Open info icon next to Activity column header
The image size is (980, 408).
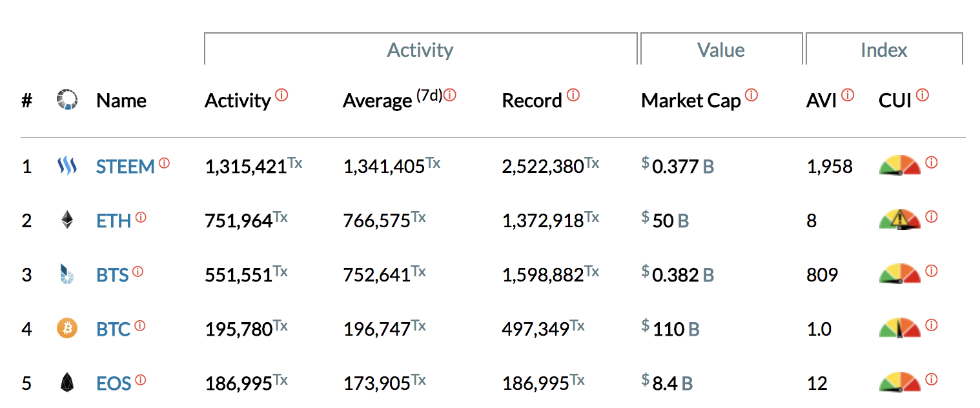pos(281,95)
